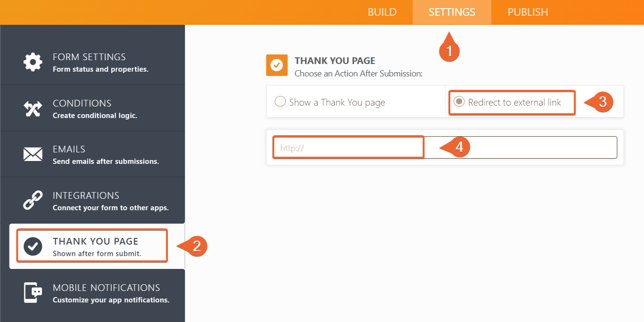Viewport: 644px width, 322px height.
Task: Select the Conditions crossed-wrenches icon
Action: point(32,108)
